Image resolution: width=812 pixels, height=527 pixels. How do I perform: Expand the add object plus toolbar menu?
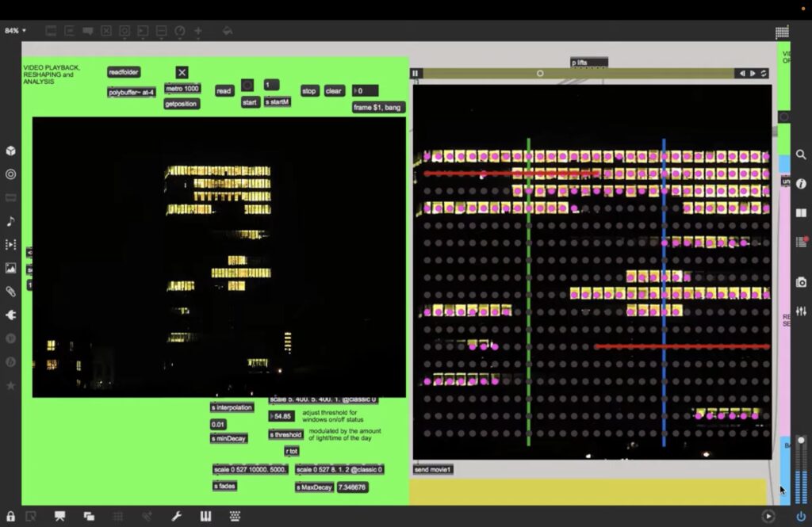[x=198, y=31]
